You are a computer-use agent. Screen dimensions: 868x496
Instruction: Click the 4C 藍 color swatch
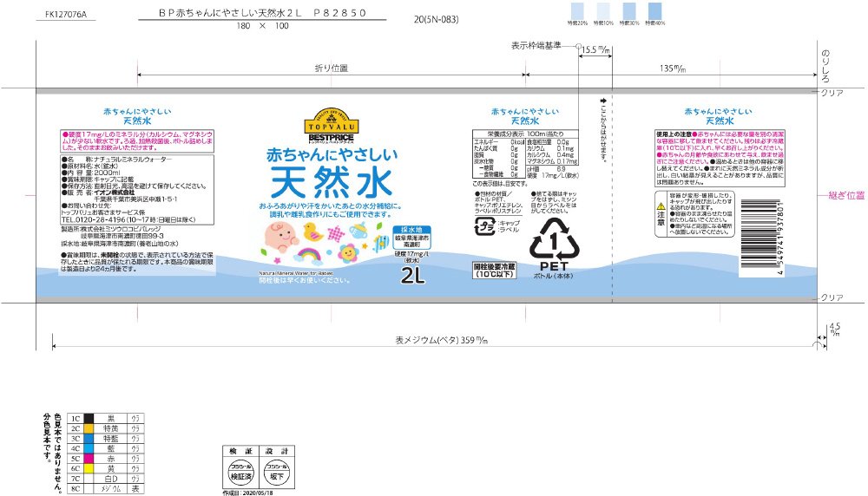click(x=88, y=448)
